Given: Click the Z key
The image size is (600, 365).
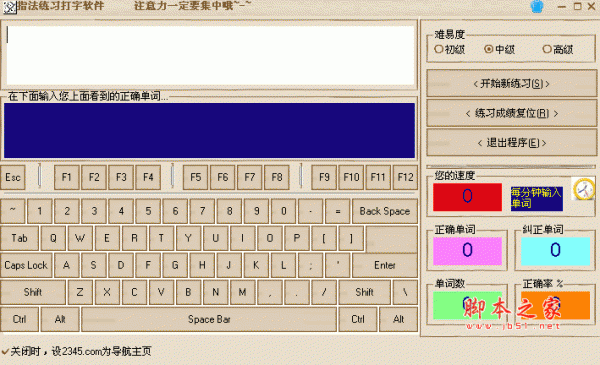Looking at the screenshot, I should click(80, 292).
